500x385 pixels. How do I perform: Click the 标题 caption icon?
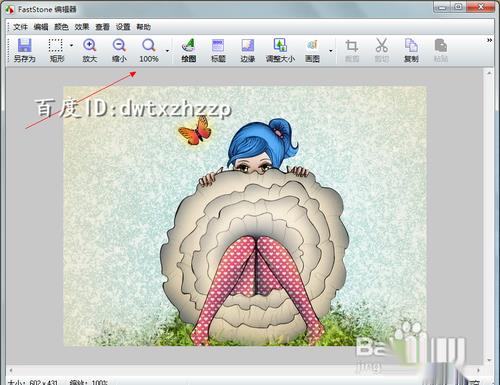pos(218,50)
